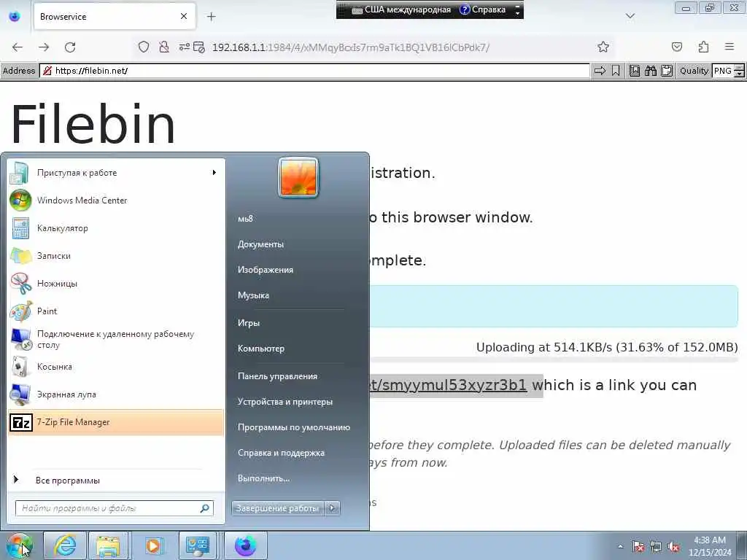747x560 pixels.
Task: Open Подключение к удаленному рабочему столу
Action: pyautogui.click(x=116, y=339)
